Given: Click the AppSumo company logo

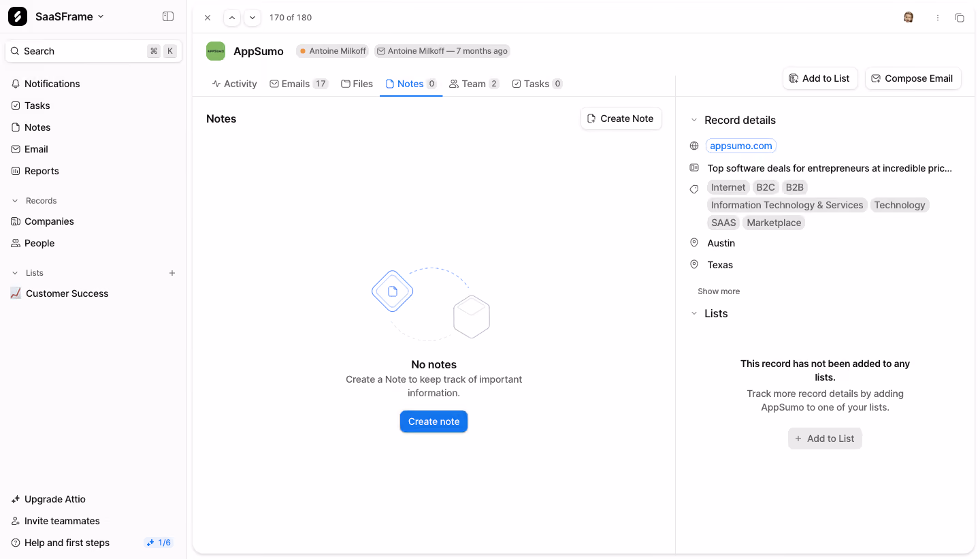Looking at the screenshot, I should (216, 51).
